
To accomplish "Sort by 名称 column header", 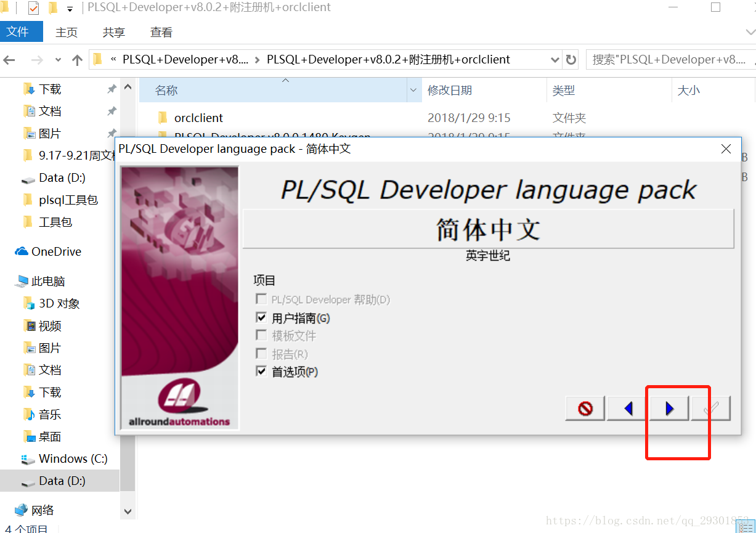I will click(166, 91).
